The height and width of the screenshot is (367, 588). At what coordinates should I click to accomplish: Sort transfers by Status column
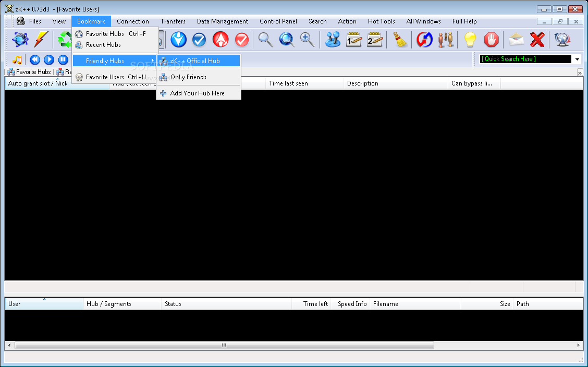click(x=226, y=303)
